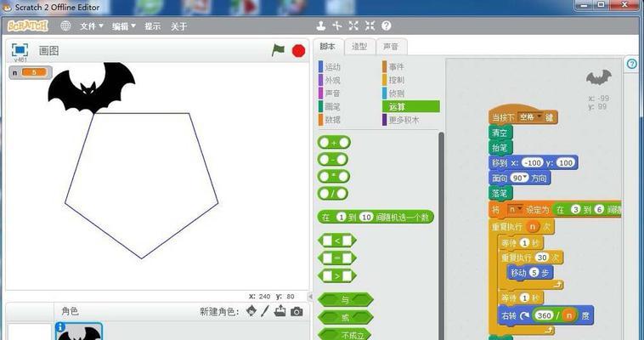Screen dimensions: 644x340
Task: Select the 画笔 block category
Action: [333, 107]
